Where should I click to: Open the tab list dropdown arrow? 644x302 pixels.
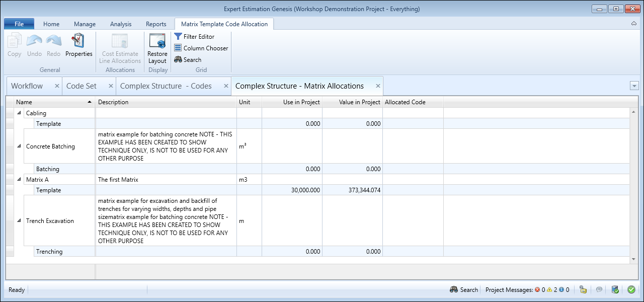click(634, 86)
